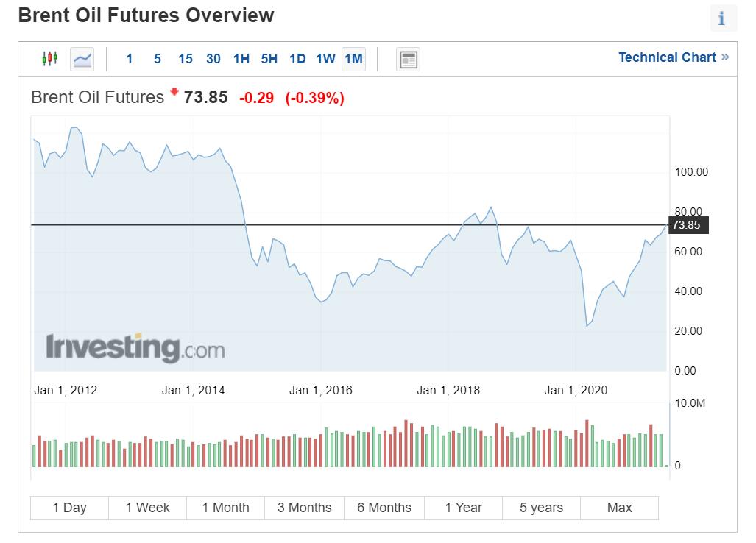756x543 pixels.
Task: Select the 30 minute interval
Action: coord(213,59)
